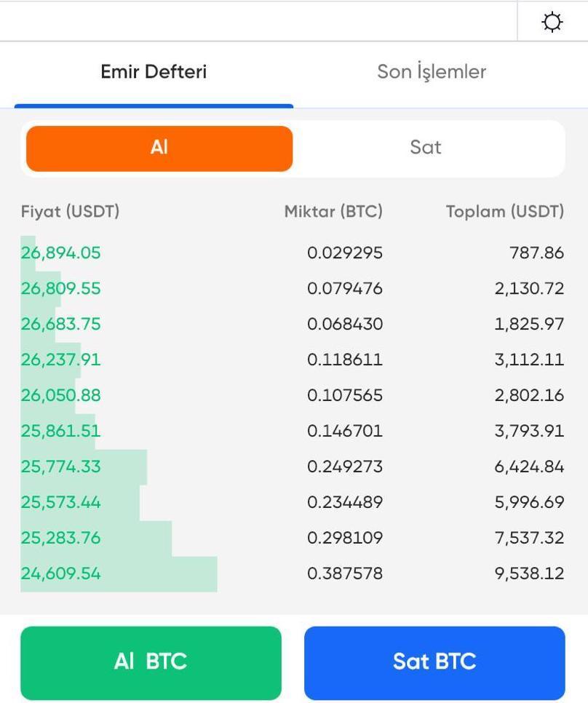Choose the 26,683.75 price level
The image size is (588, 703).
(61, 325)
